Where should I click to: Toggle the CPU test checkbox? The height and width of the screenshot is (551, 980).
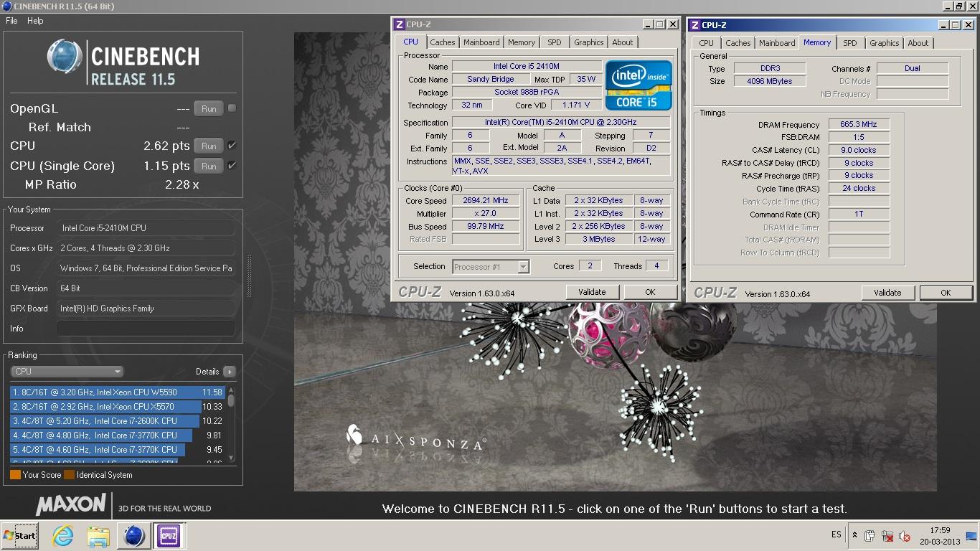(232, 146)
